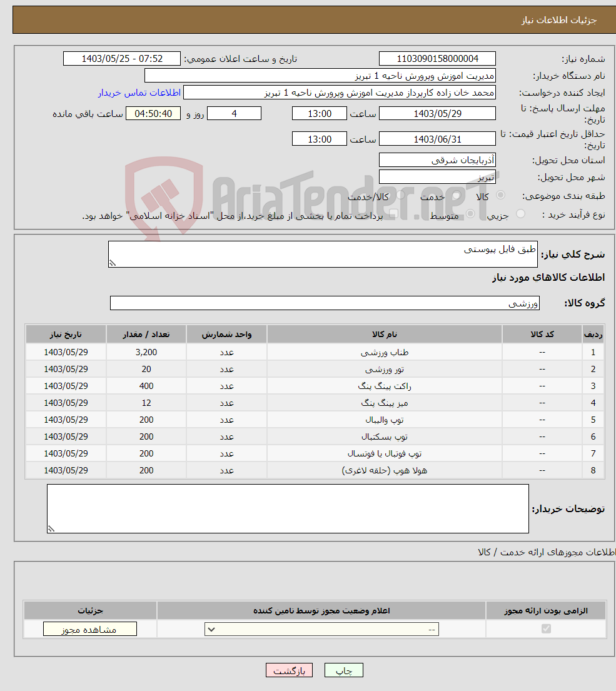616x691 pixels.
Task: Click the توپ بسکتبال item name
Action: point(384,436)
